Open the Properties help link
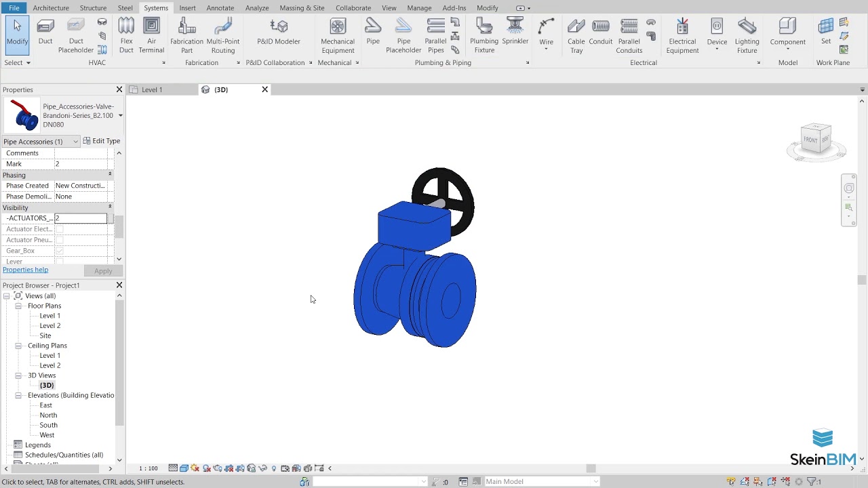The image size is (868, 488). click(x=25, y=270)
